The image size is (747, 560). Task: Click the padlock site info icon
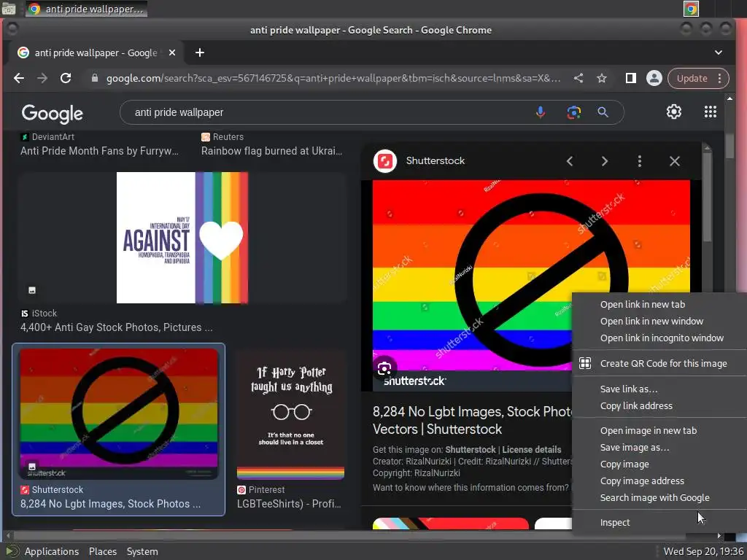click(x=94, y=78)
